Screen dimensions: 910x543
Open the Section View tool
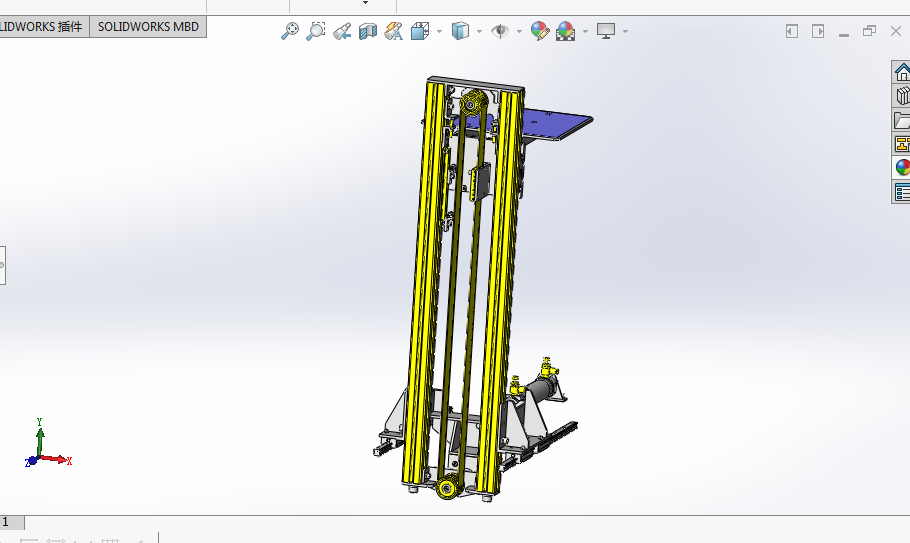[x=368, y=31]
